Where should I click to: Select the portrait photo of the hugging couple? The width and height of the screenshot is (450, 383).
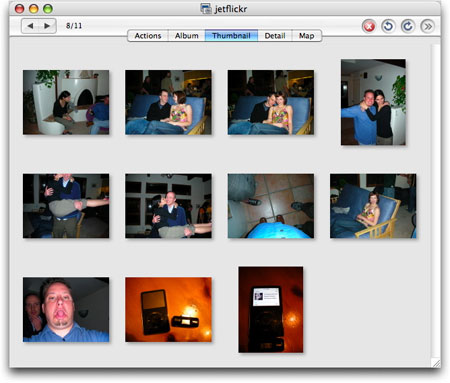click(x=373, y=102)
